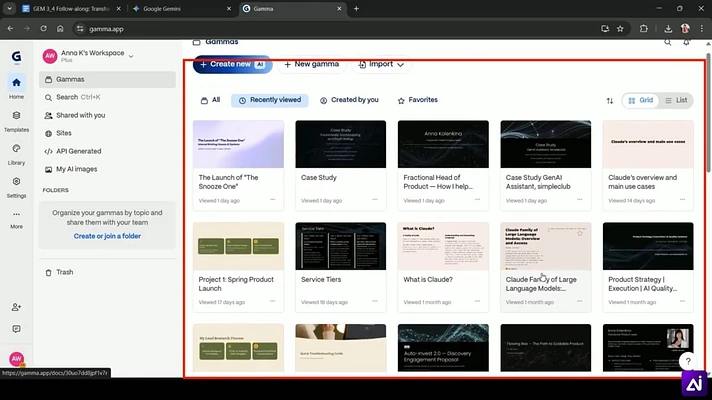Open the Library icon in the left rail
The height and width of the screenshot is (400, 712).
pos(16,148)
